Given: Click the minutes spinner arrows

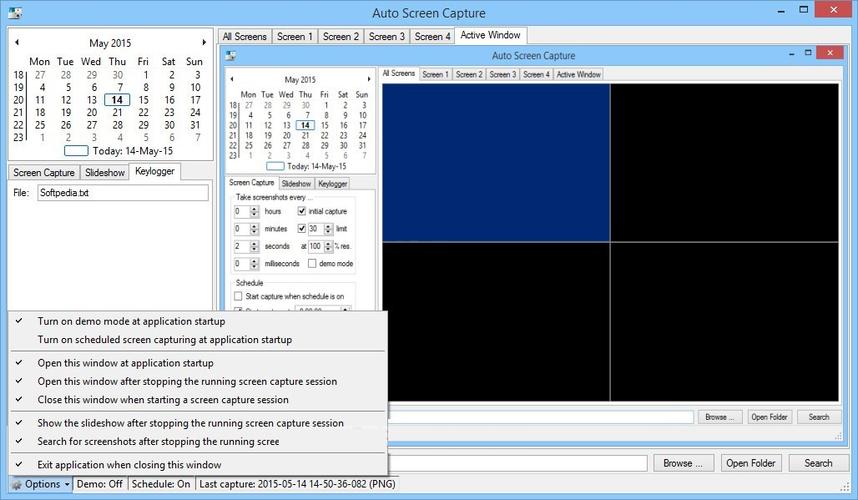Looking at the screenshot, I should coord(254,229).
